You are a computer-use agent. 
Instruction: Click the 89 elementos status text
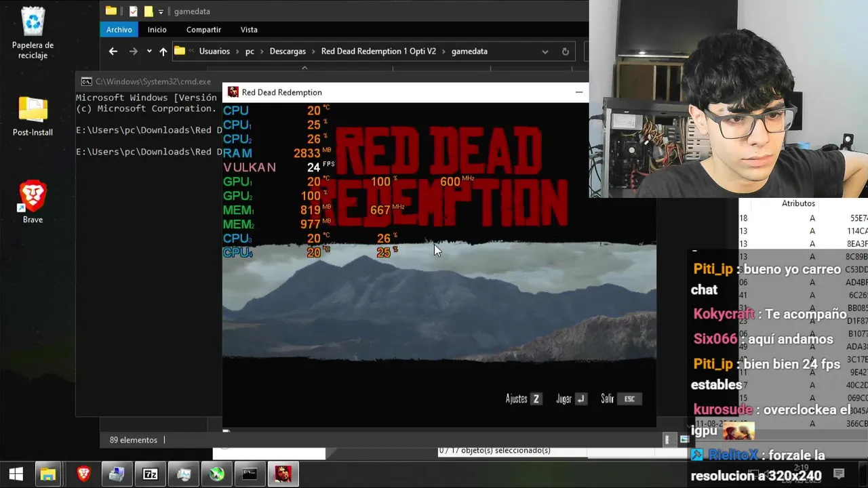click(x=133, y=440)
